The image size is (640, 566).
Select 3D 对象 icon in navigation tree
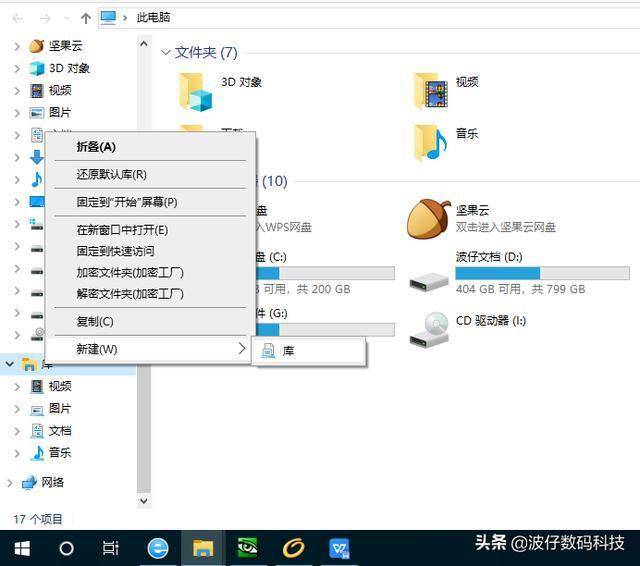pos(37,68)
